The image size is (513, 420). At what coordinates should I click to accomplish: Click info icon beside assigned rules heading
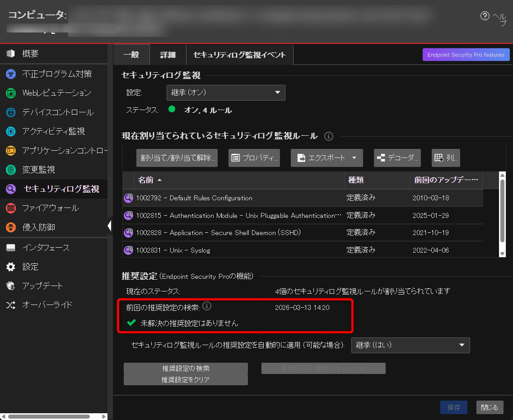point(329,136)
